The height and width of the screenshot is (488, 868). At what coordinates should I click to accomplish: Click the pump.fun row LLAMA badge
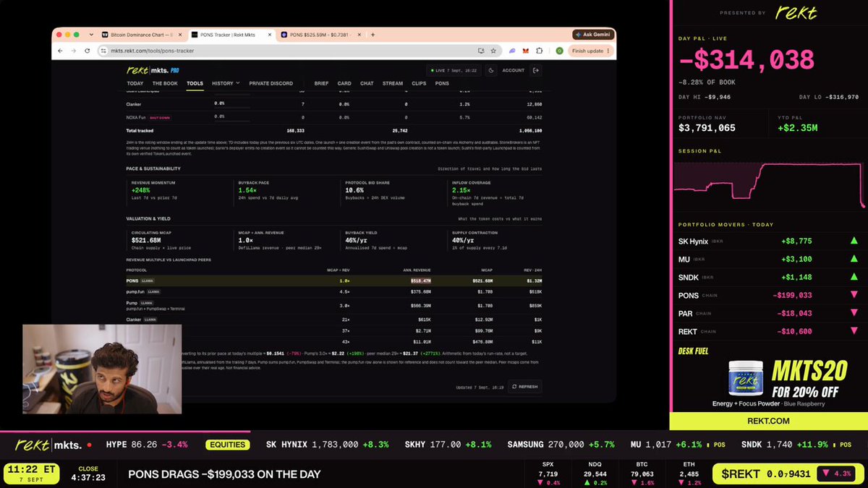point(153,291)
